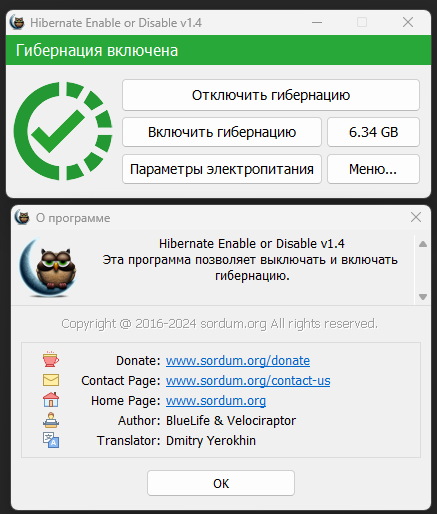
Task: Open the www.sordum.org/donate link
Action: click(238, 361)
